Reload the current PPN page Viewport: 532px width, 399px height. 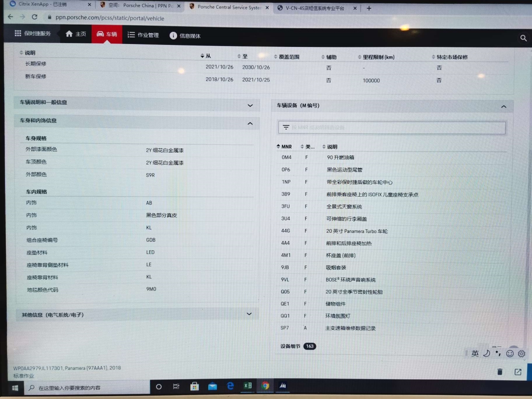[34, 17]
